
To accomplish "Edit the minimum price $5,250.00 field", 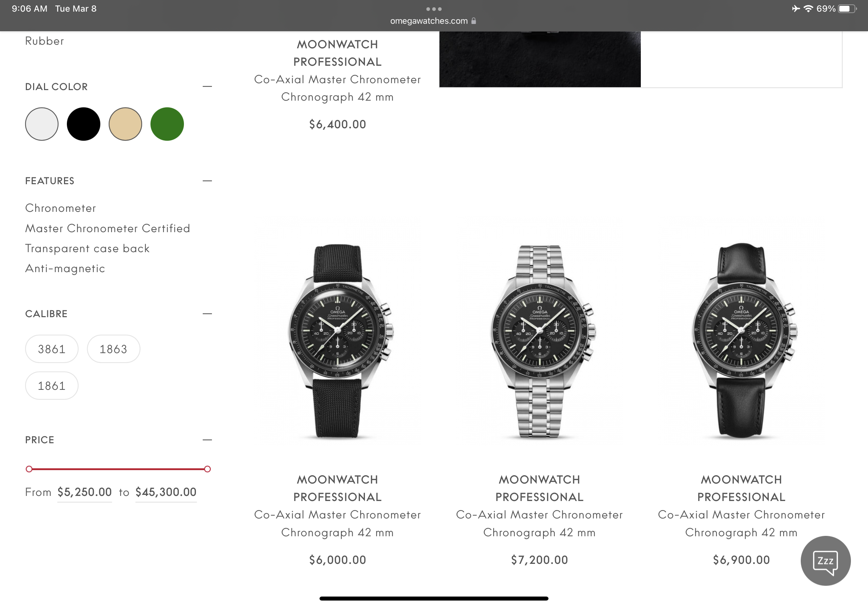I will [85, 492].
